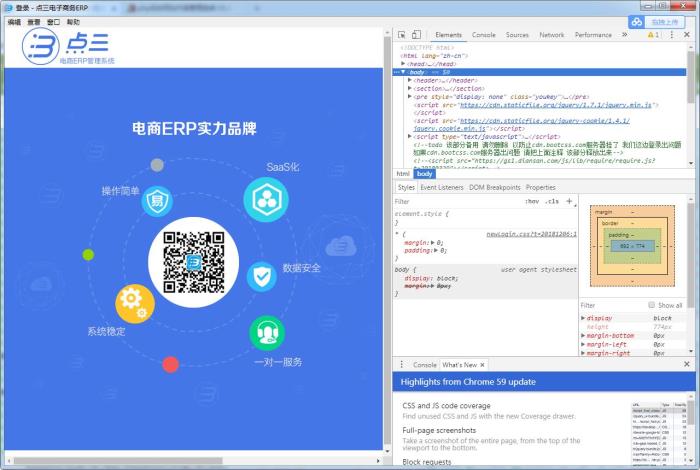Open the jquery.cookie.min.js script link
Image resolution: width=700 pixels, height=470 pixels.
521,125
